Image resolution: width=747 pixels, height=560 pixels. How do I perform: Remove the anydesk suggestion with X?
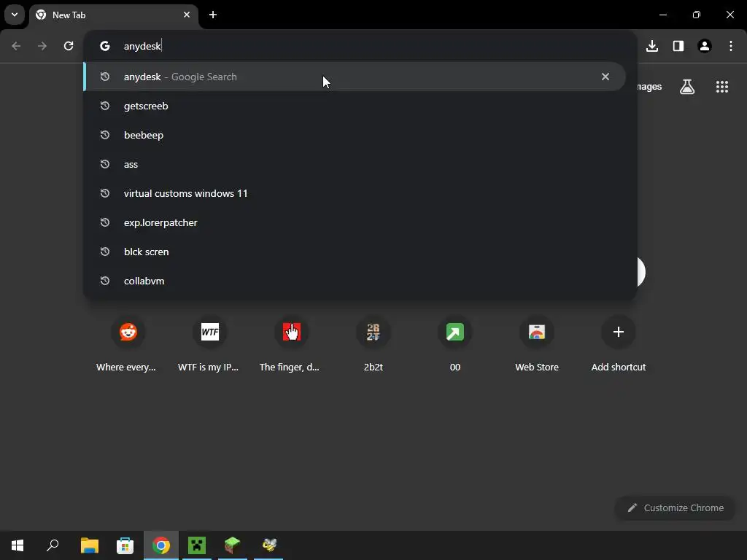(x=605, y=77)
